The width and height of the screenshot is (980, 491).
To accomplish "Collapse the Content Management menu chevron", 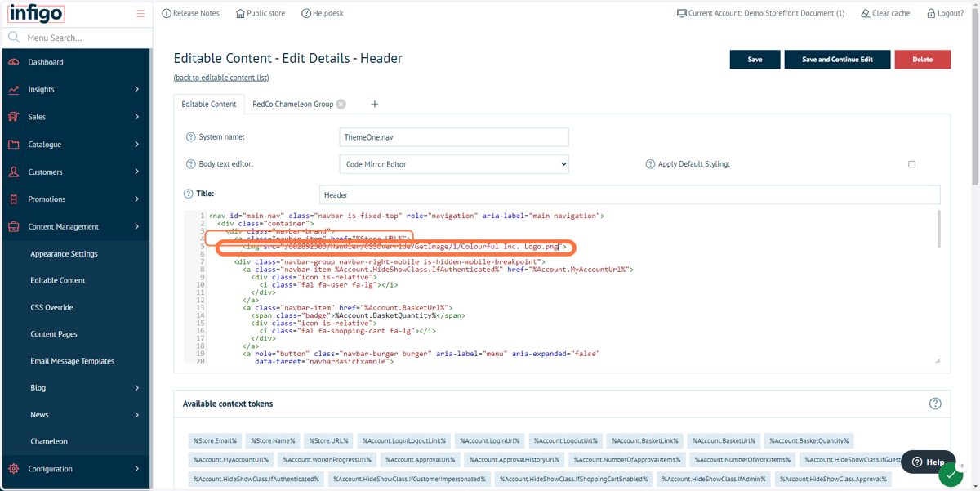I will [x=136, y=226].
